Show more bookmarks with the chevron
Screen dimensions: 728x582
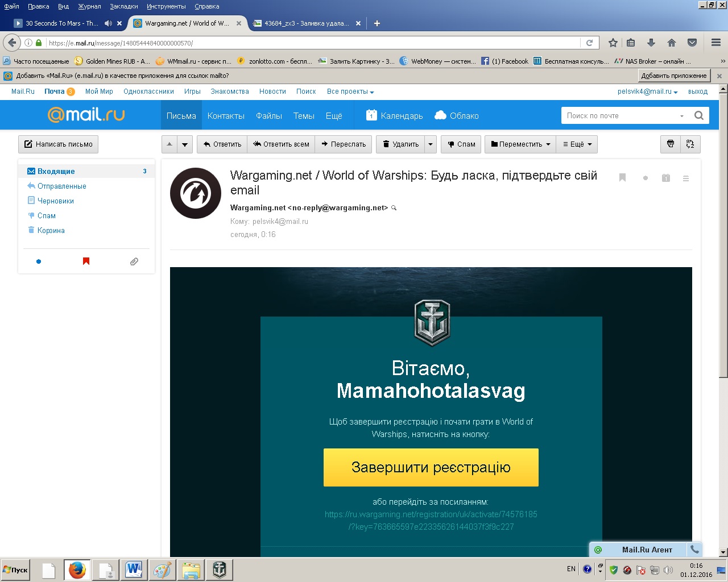723,61
